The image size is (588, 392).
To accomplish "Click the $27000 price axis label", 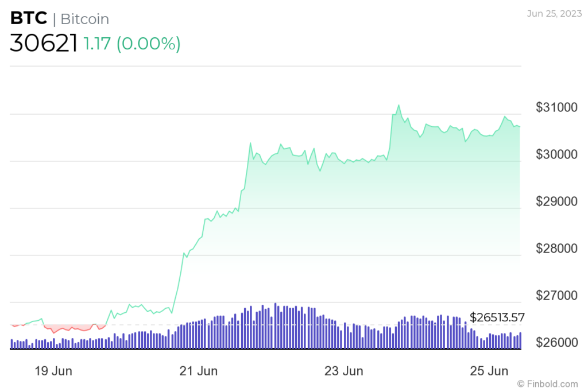I will click(556, 296).
